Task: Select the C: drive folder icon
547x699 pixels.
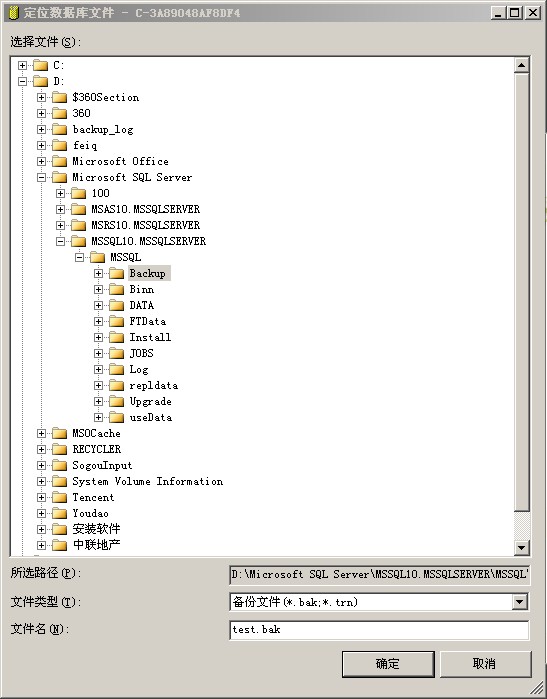Action: tap(40, 66)
